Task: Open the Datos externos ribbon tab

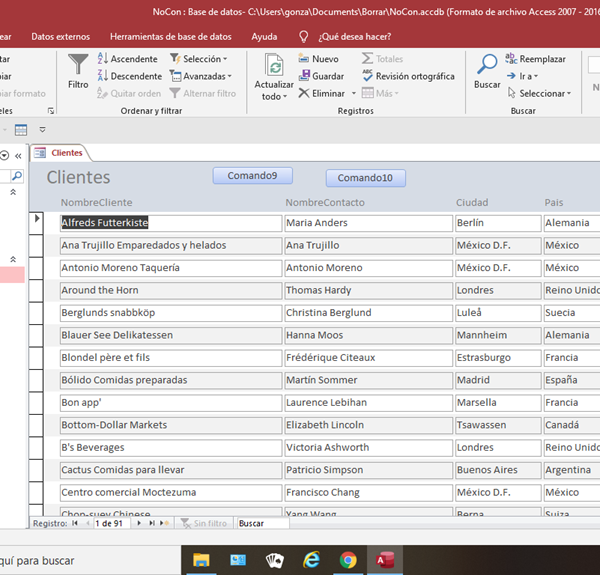Action: 58,36
